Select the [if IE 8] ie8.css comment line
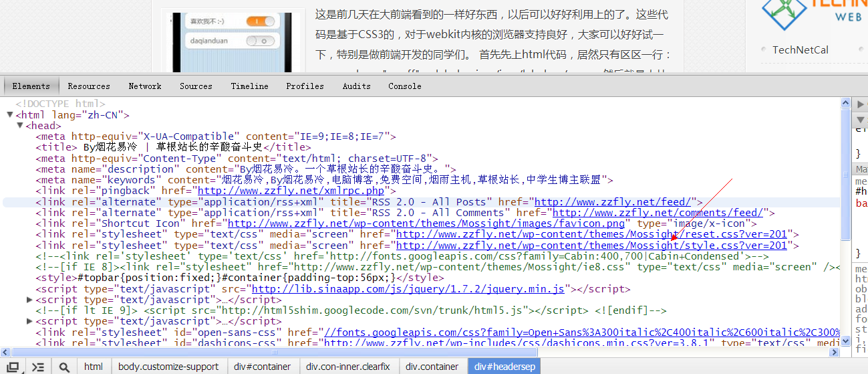The image size is (868, 374). (438, 267)
